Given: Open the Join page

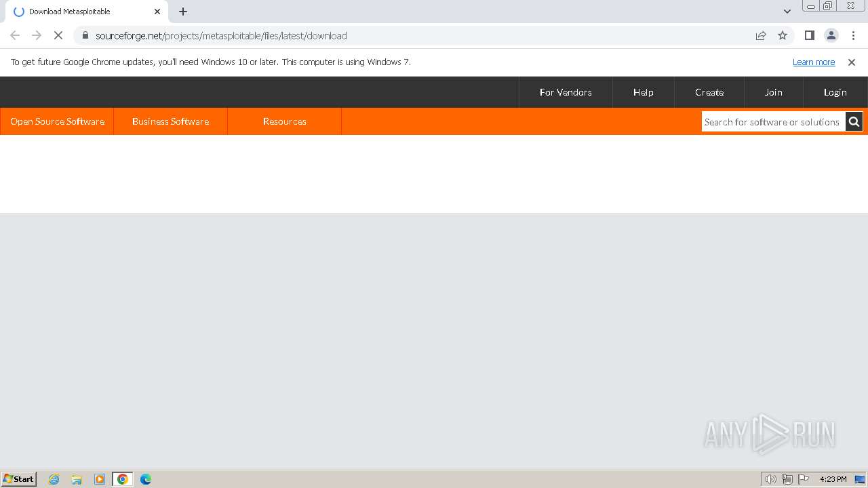Looking at the screenshot, I should [x=774, y=92].
